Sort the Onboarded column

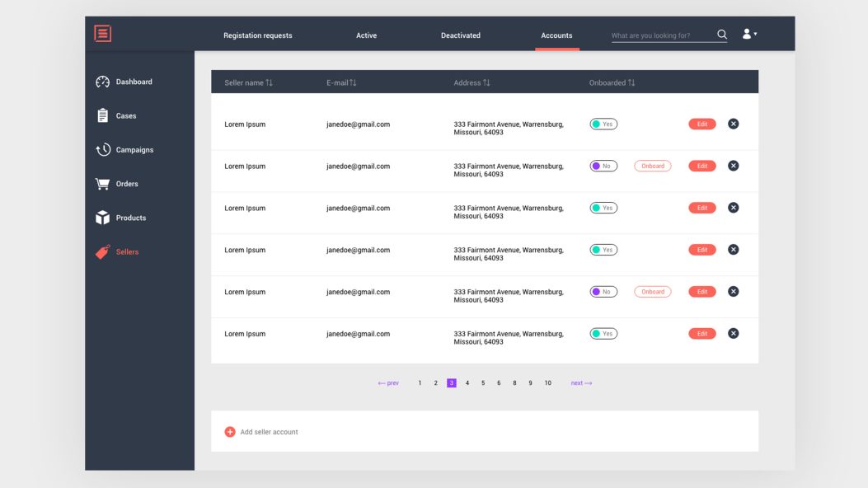point(610,82)
